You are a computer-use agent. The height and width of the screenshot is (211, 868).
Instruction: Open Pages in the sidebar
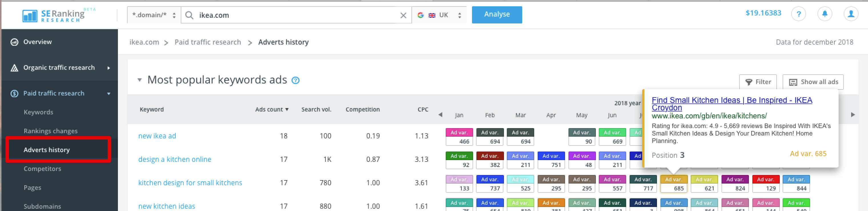tap(32, 188)
